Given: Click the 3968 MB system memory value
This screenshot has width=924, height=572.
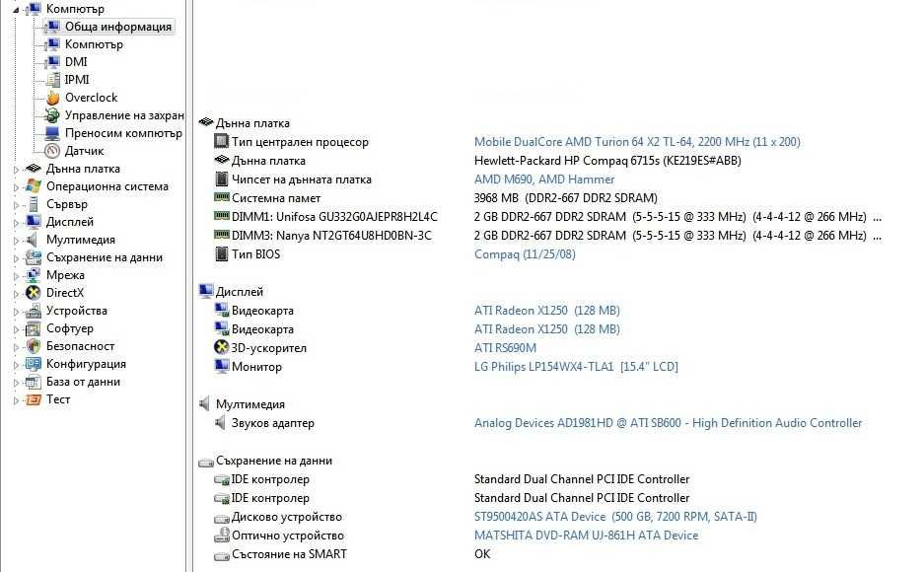Looking at the screenshot, I should tap(566, 198).
